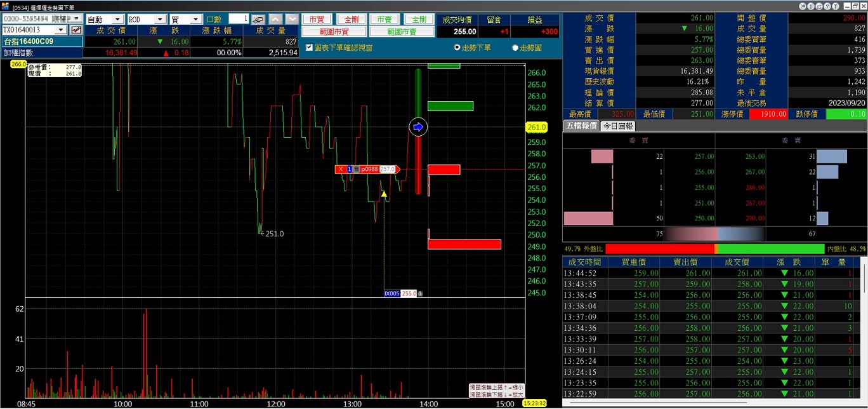This screenshot has height=409, width=868.
Task: Click the red-green 外盤比 ratio bar
Action: 715,249
